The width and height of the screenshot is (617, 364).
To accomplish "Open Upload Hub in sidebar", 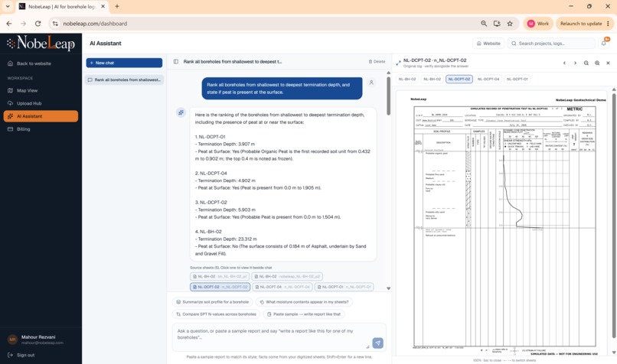I will (x=24, y=103).
